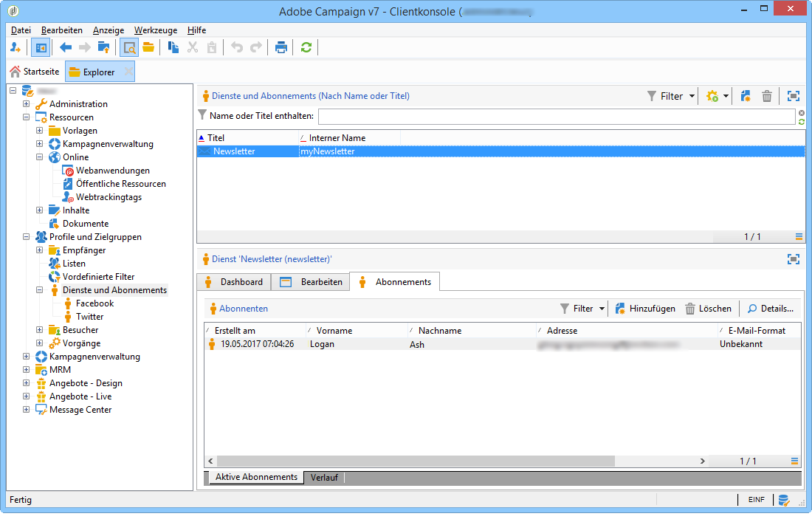The width and height of the screenshot is (812, 522).
Task: Open the list configuration gear dropdown
Action: tap(718, 96)
